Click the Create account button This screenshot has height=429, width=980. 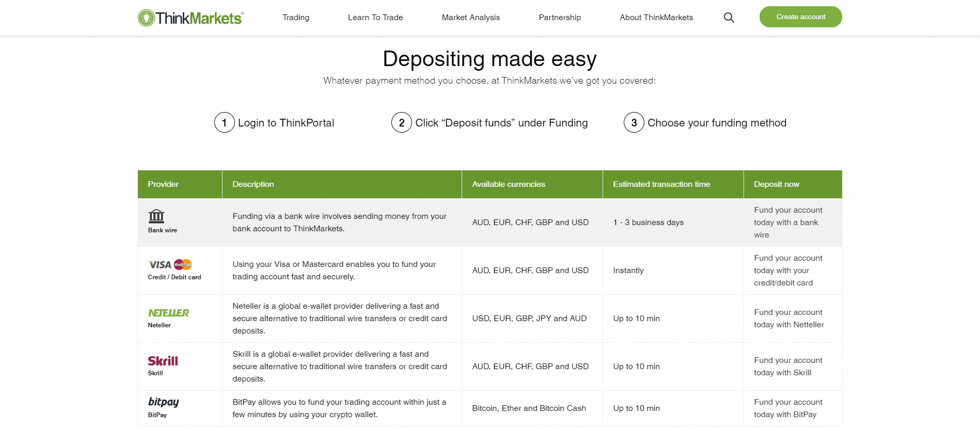pyautogui.click(x=801, y=17)
